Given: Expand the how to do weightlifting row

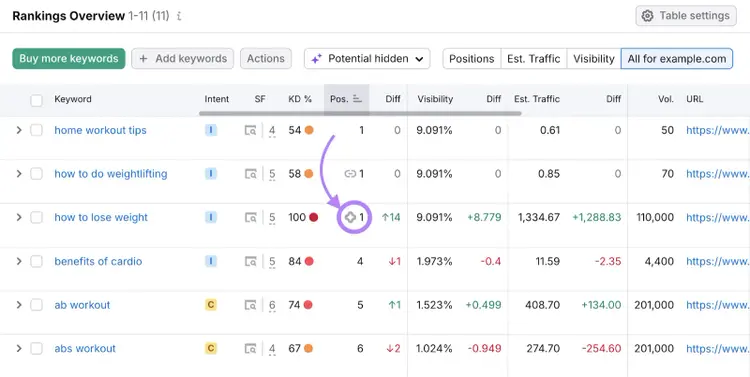Looking at the screenshot, I should 19,174.
